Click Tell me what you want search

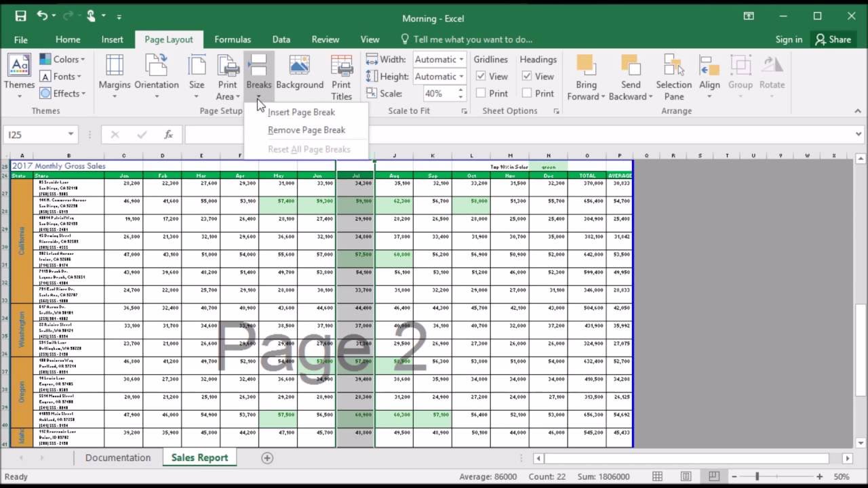(x=467, y=39)
